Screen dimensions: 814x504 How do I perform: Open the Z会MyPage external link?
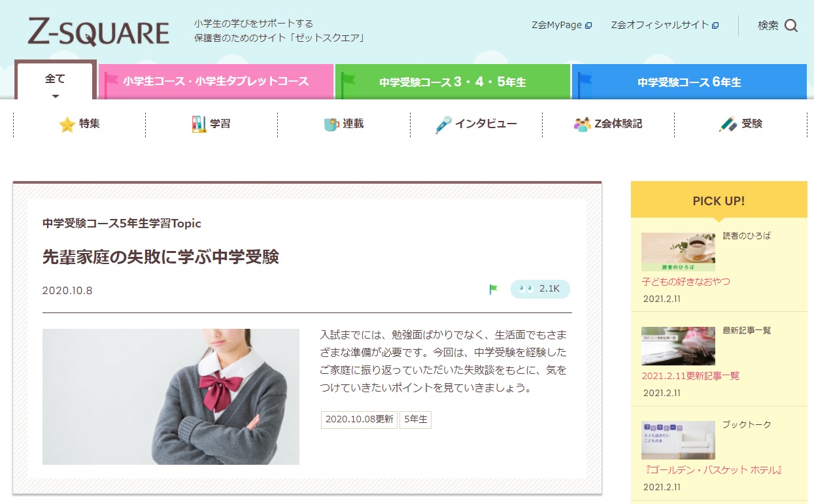(562, 25)
